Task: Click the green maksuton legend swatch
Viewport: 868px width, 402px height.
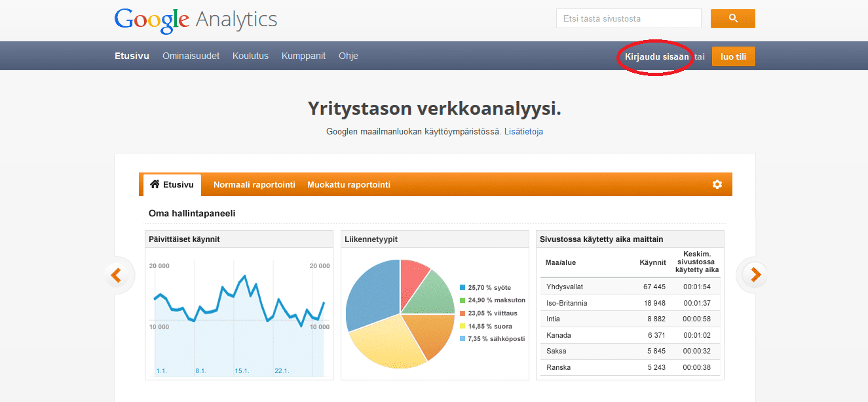Action: pyautogui.click(x=462, y=300)
